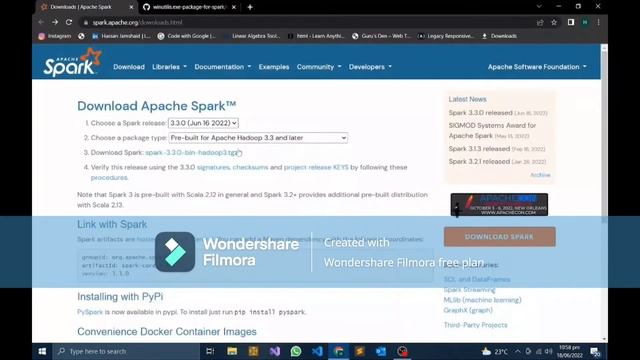640x360 pixels.
Task: Open the tab search chevron
Action: (x=539, y=7)
